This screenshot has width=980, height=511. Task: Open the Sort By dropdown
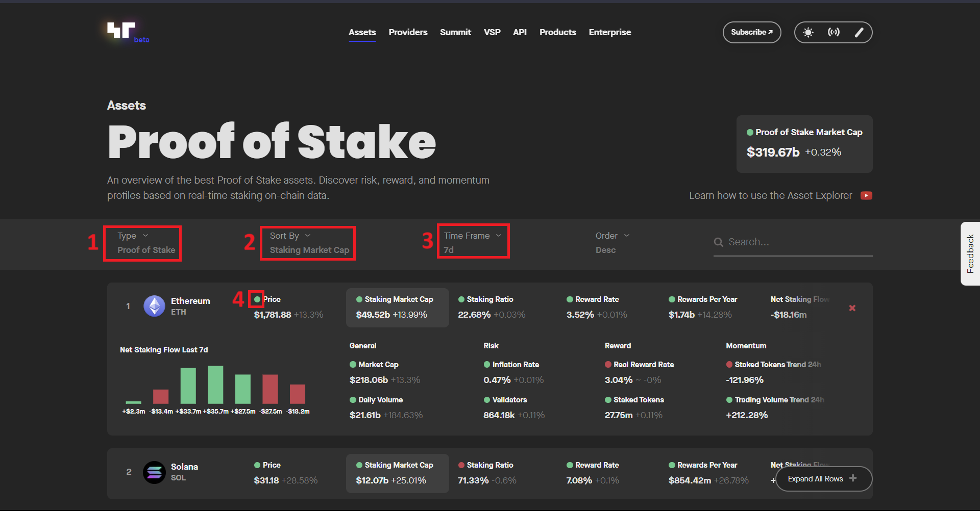(x=309, y=243)
